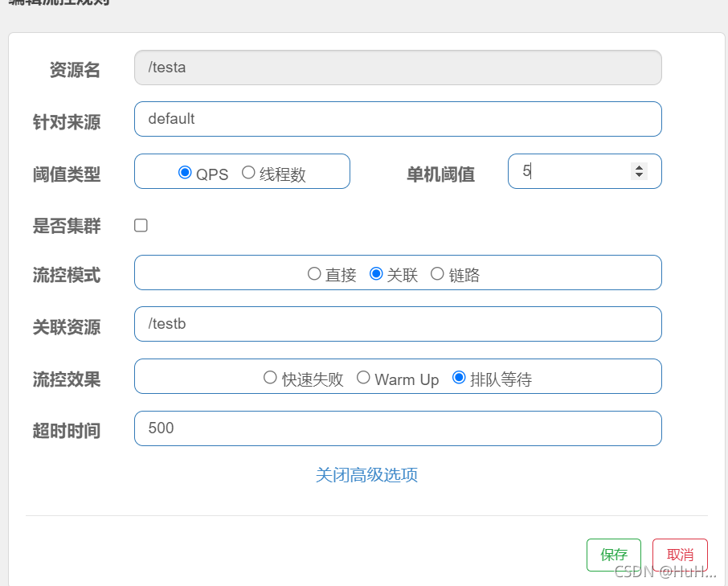Select Warm Up flow control effect
728x586 pixels.
[x=363, y=378]
